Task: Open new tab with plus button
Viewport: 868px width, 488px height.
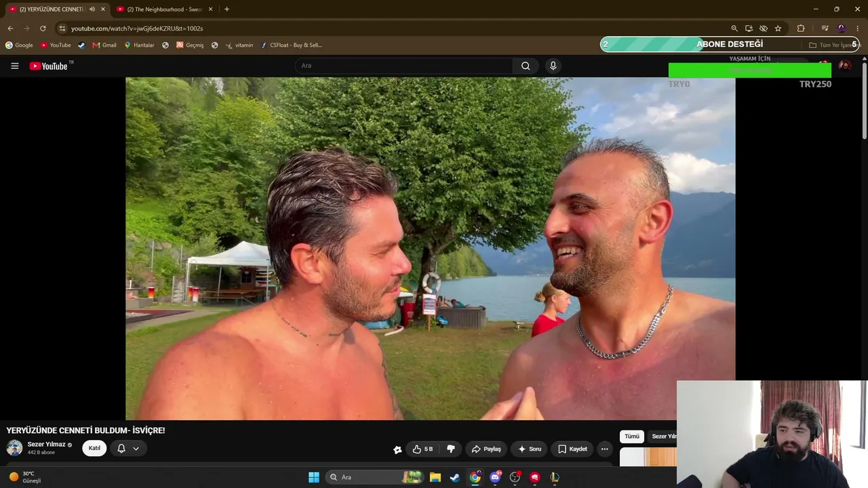Action: [226, 9]
